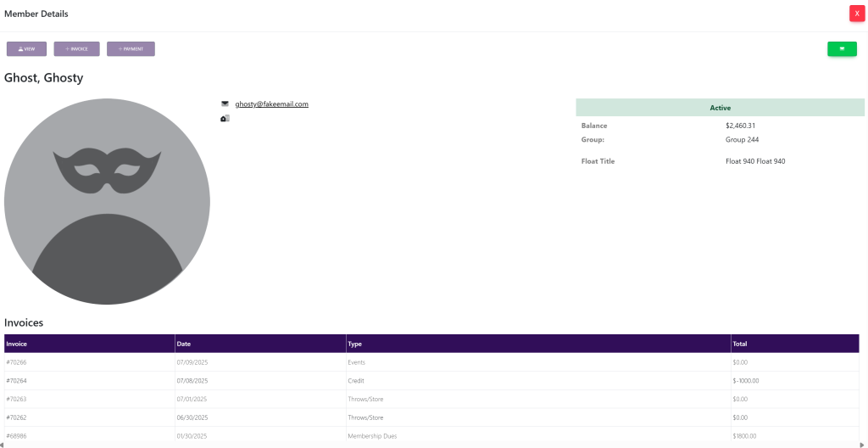Select invoice #70262 from 06/30/2025
This screenshot has width=868, height=448.
[x=17, y=417]
